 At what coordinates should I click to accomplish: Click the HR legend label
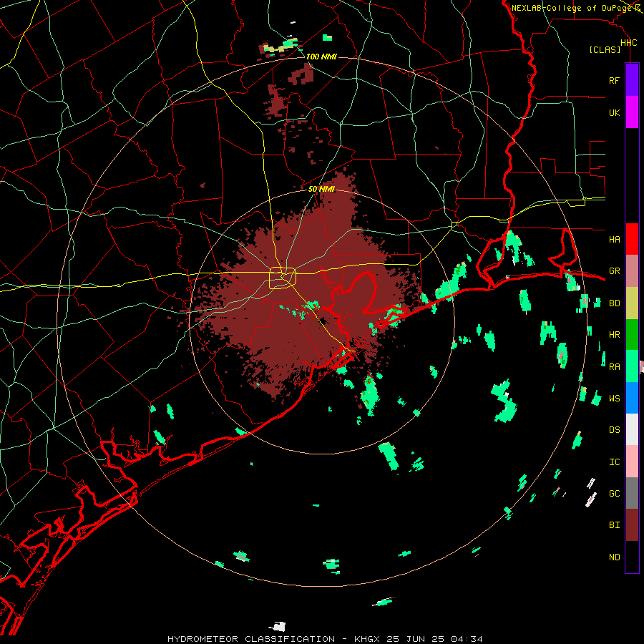[614, 335]
